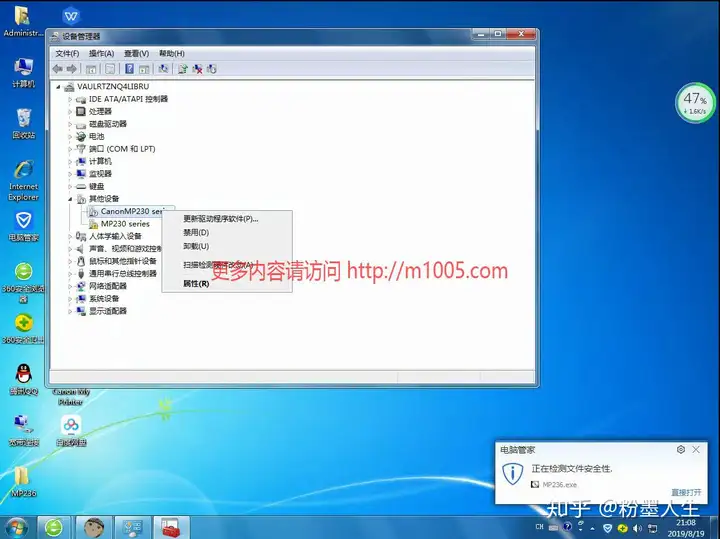720x539 pixels.
Task: Click 直接打开 link in 电脑管家 popup
Action: (x=686, y=492)
